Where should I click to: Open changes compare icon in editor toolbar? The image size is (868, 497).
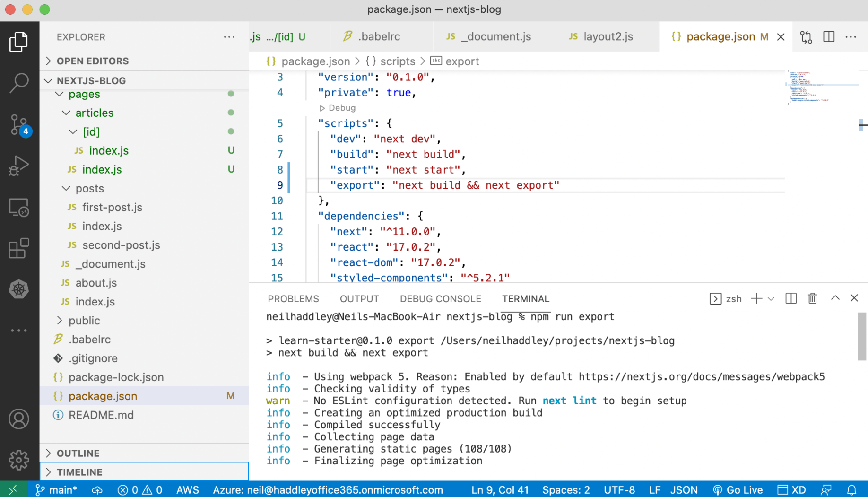pos(806,37)
